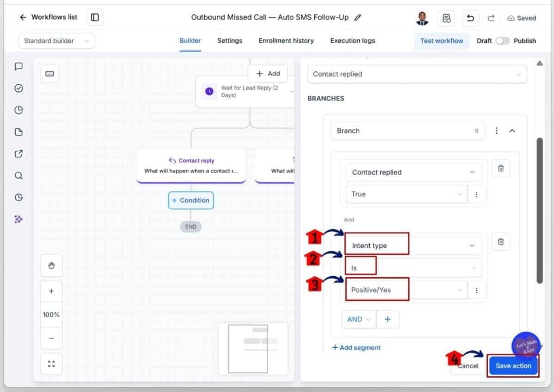Click the settings panel scrollbar
554x392 pixels.
(539, 210)
